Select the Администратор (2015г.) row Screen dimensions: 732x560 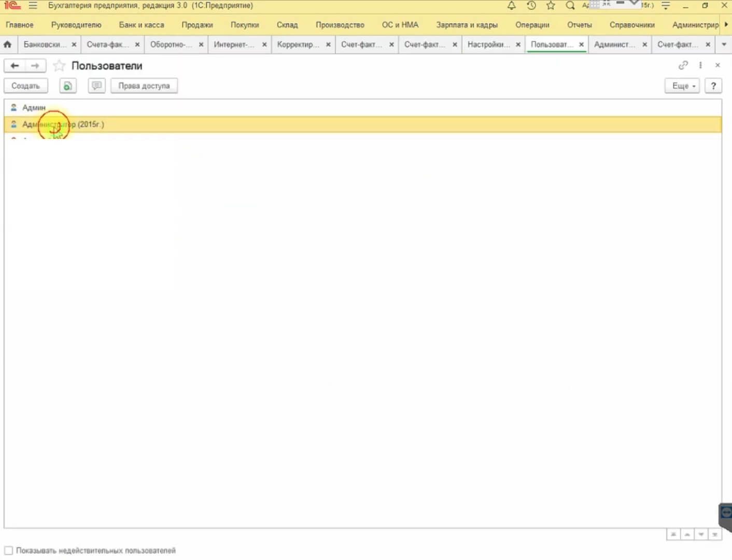tap(363, 124)
